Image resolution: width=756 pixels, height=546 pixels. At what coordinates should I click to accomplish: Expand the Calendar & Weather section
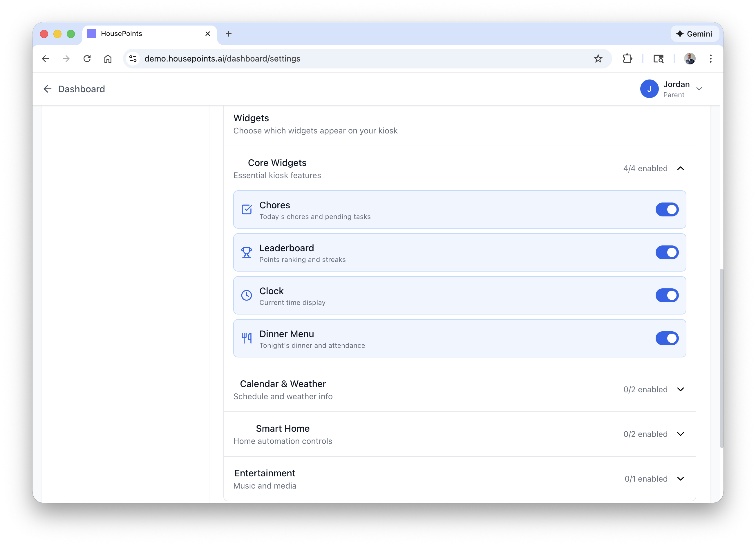680,389
